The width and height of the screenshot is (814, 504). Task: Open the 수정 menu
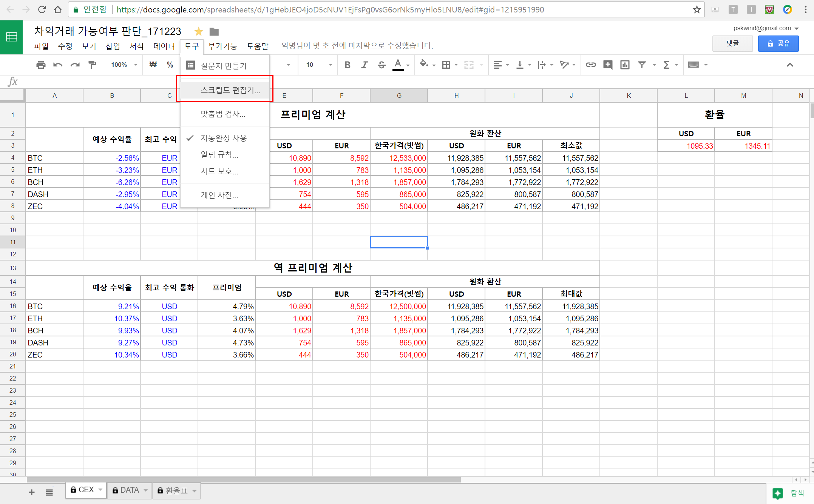pyautogui.click(x=65, y=46)
